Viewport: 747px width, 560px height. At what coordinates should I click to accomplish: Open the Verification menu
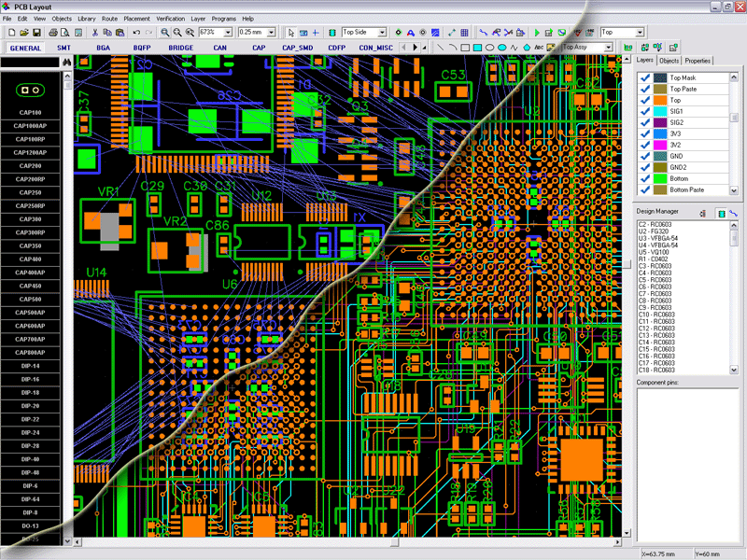(171, 19)
